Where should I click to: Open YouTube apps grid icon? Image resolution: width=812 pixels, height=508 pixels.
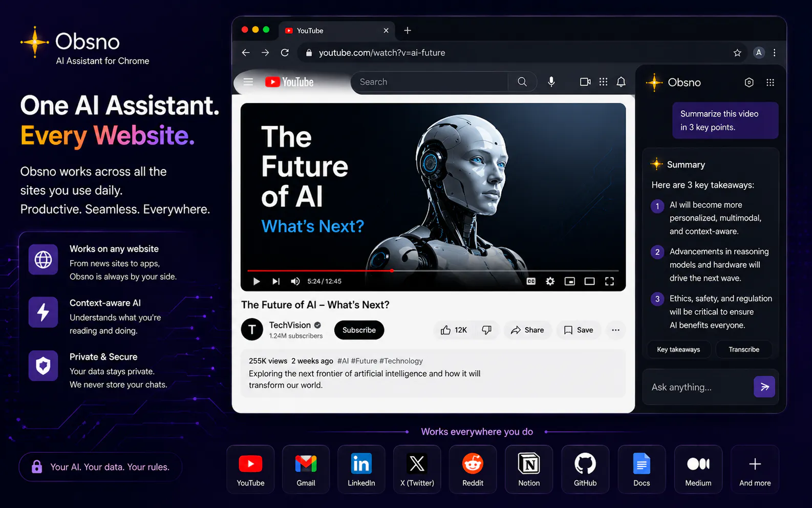(x=604, y=82)
